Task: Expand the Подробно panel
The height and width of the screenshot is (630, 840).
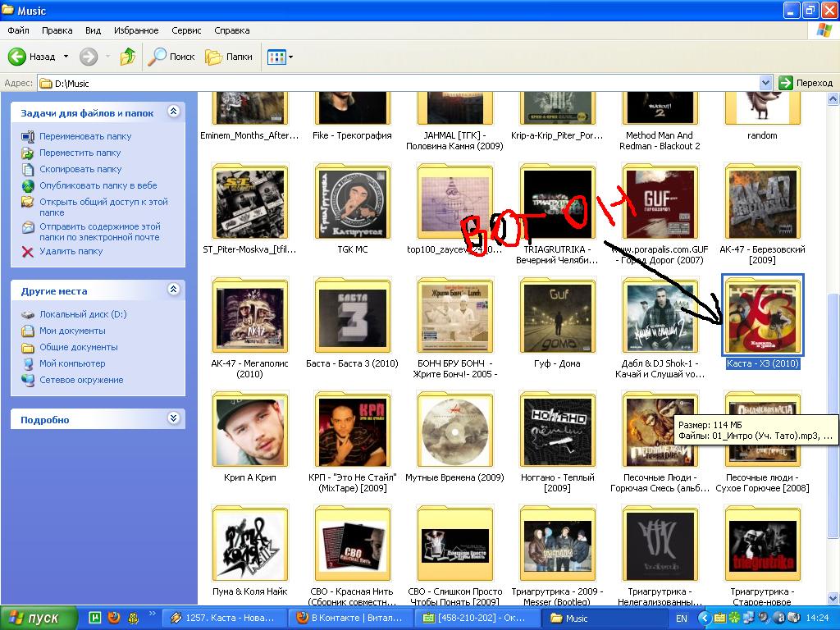Action: [x=173, y=418]
